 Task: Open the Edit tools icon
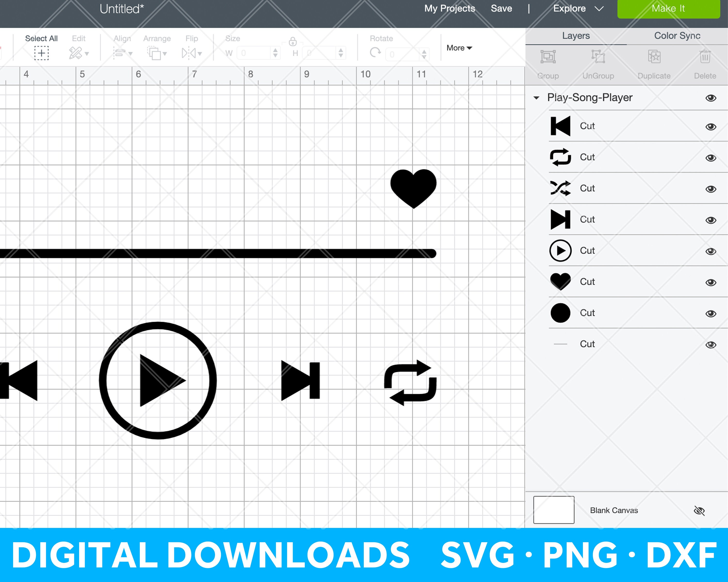tap(76, 53)
